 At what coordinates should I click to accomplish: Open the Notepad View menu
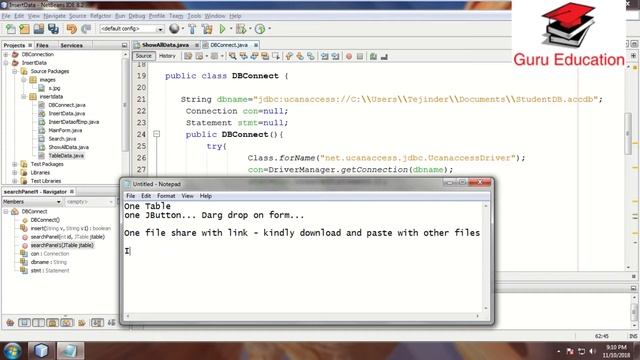point(187,196)
